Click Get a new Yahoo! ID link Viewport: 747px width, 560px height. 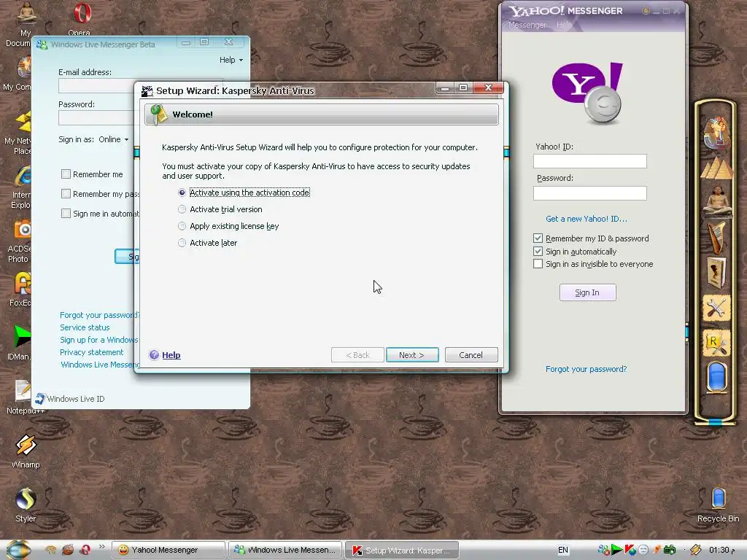click(587, 219)
